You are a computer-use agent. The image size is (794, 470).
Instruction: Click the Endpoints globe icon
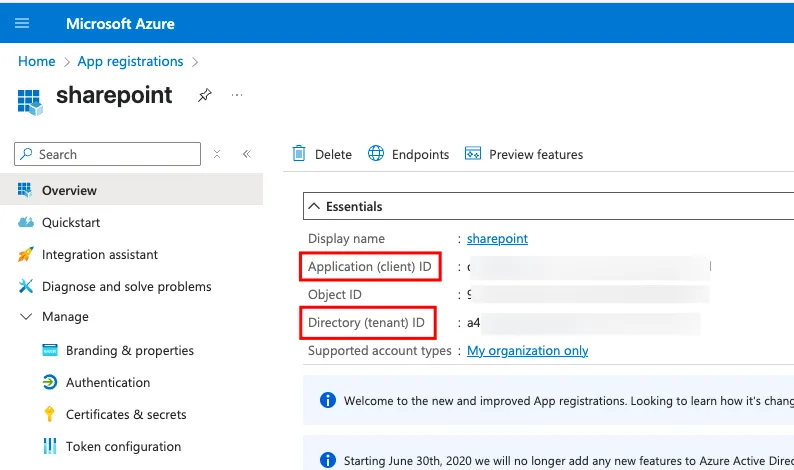click(376, 154)
